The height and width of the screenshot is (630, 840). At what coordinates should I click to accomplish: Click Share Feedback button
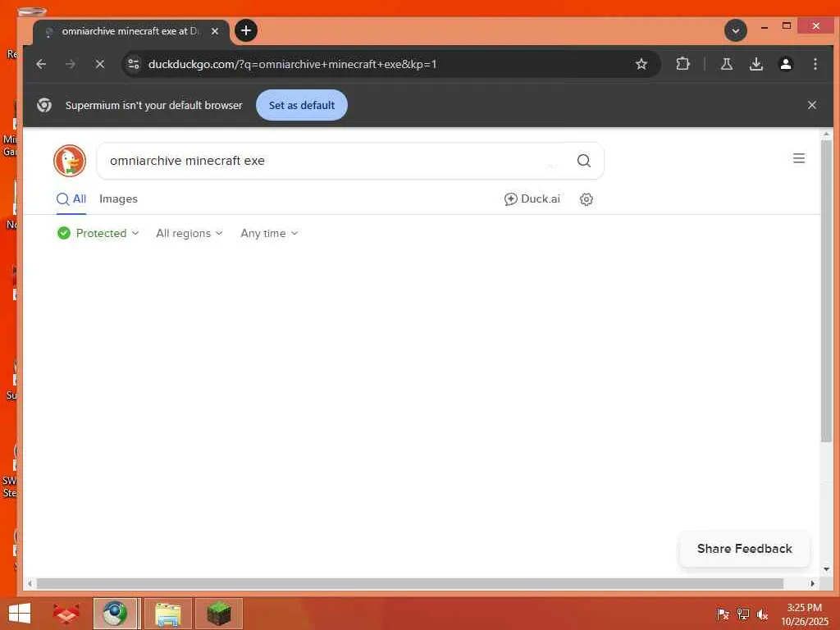pyautogui.click(x=744, y=549)
